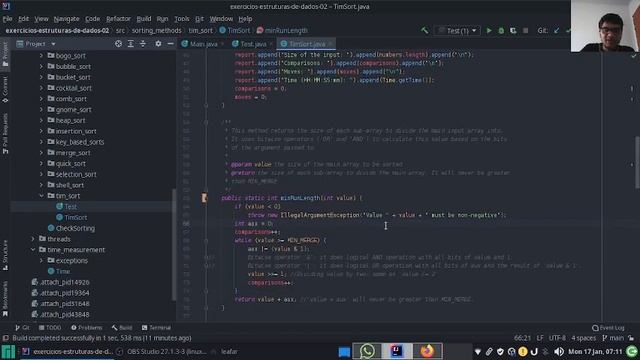Click the 66:21 cursor position indicator
640x360 pixels.
point(522,338)
